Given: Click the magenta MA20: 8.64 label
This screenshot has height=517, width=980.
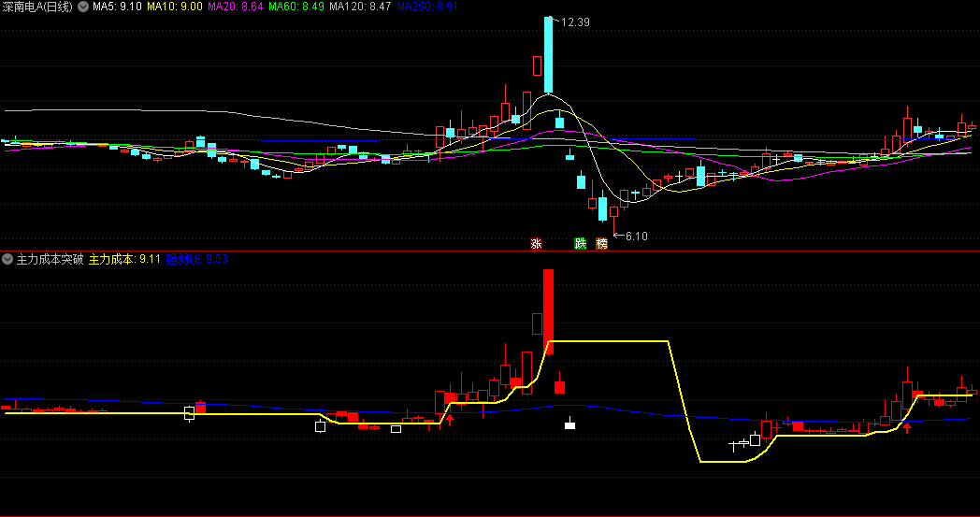Looking at the screenshot, I should [x=235, y=7].
